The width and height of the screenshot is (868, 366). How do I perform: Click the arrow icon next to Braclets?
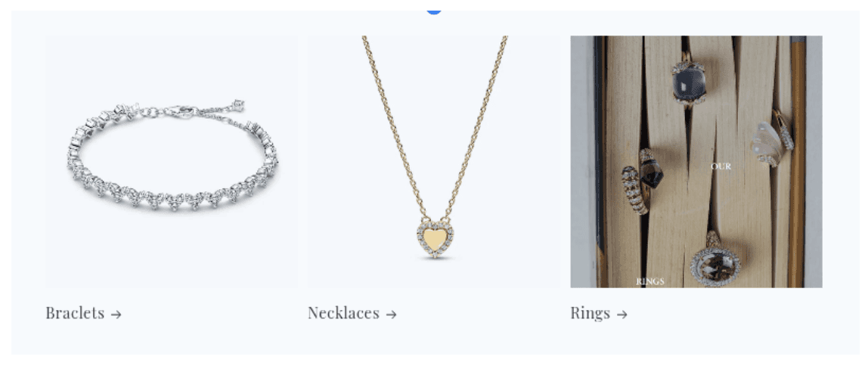pos(116,315)
